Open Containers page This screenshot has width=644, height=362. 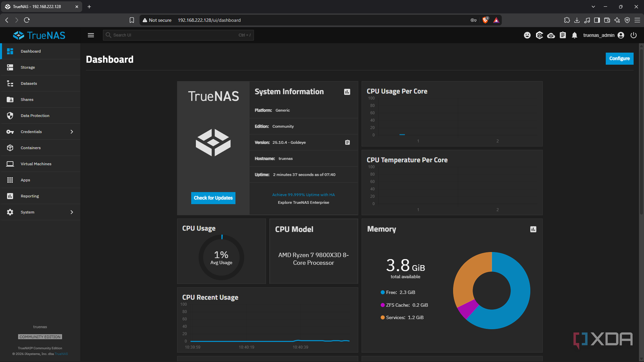point(40,148)
